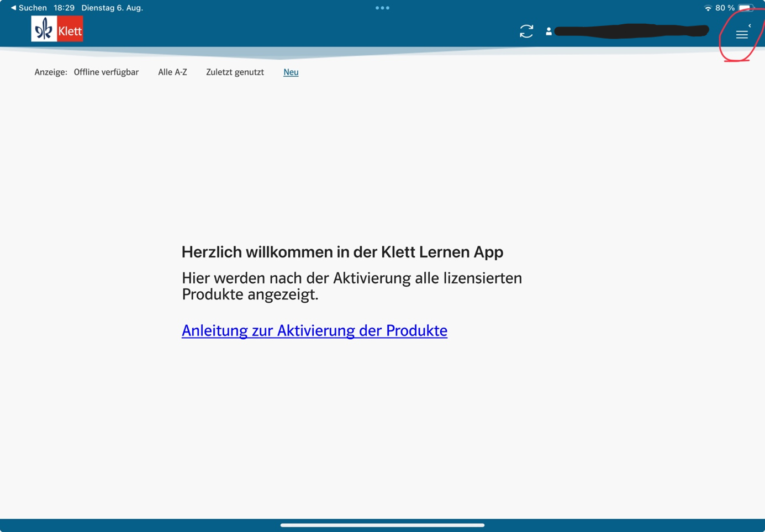Tap the three-dot multitasking indicator
765x532 pixels.
tap(382, 8)
